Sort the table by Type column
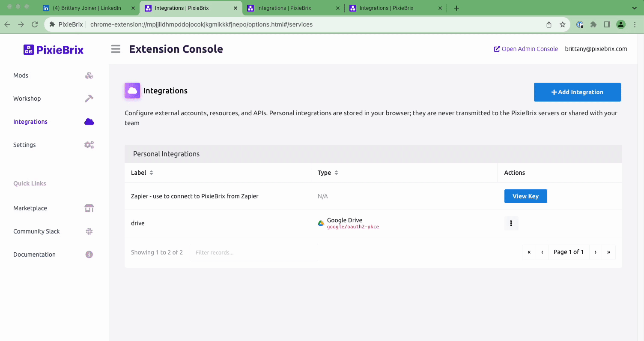644x341 pixels. click(336, 173)
